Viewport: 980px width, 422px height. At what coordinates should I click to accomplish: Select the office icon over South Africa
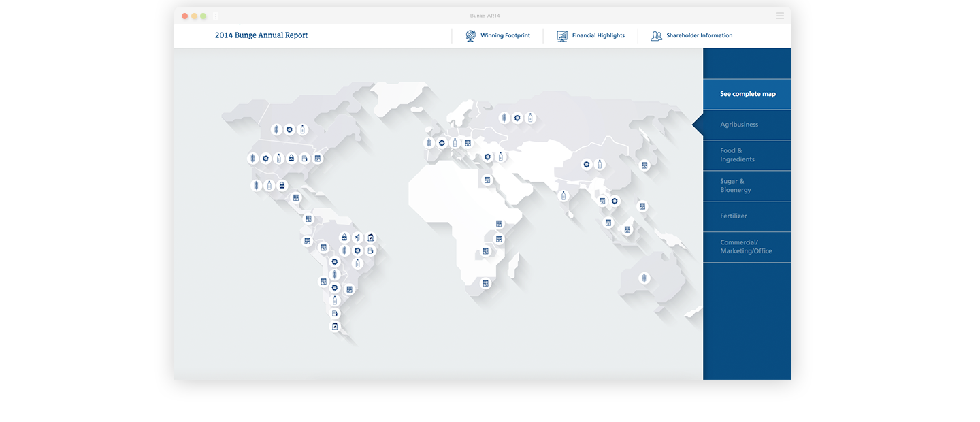tap(485, 283)
